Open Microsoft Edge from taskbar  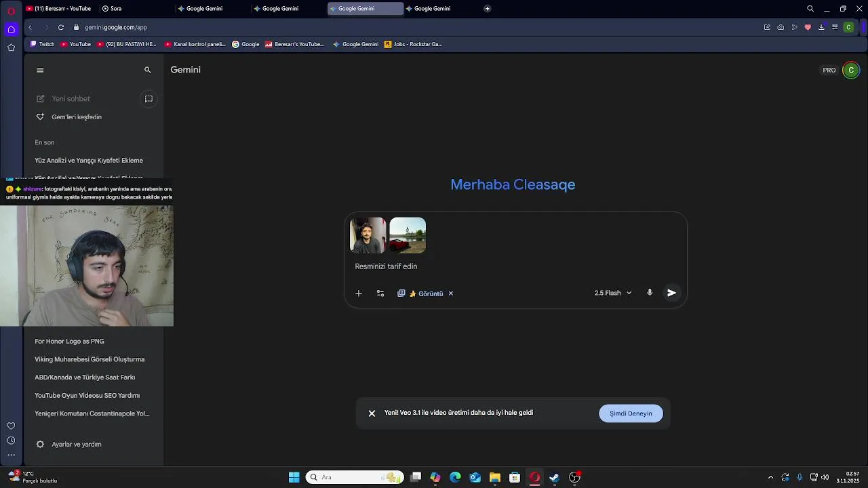point(455,477)
